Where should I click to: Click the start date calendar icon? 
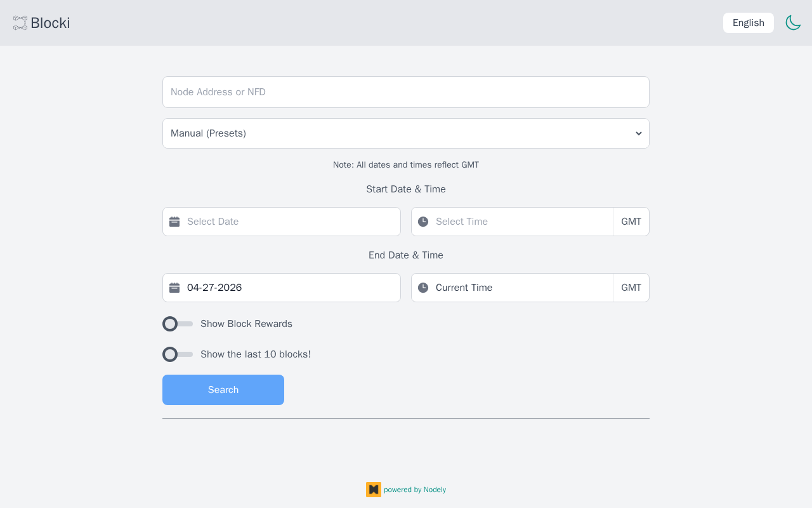(x=174, y=222)
